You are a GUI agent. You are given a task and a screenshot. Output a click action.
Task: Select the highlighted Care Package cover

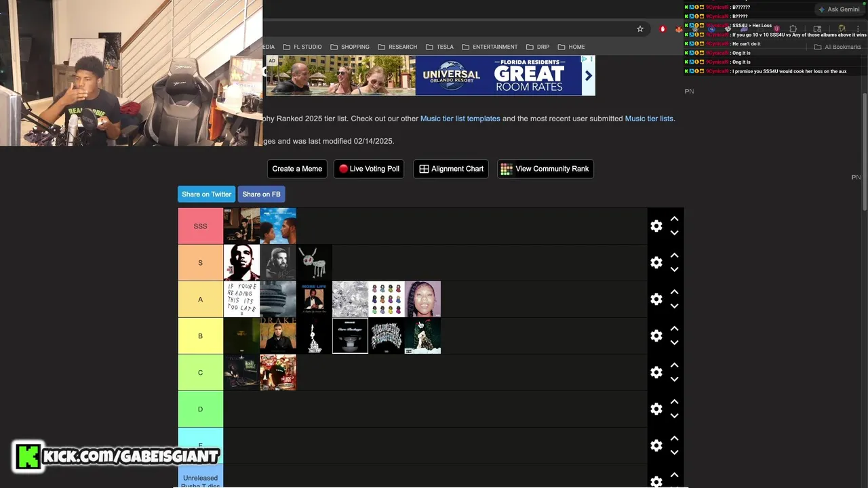(350, 335)
